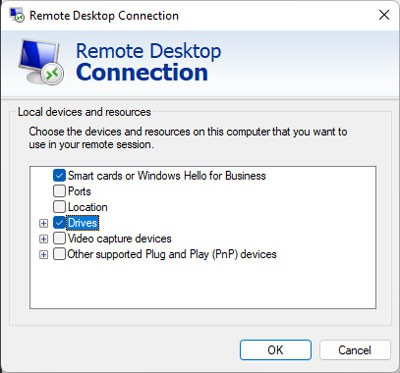Image resolution: width=400 pixels, height=373 pixels.
Task: Confirm the selection with OK
Action: (276, 350)
